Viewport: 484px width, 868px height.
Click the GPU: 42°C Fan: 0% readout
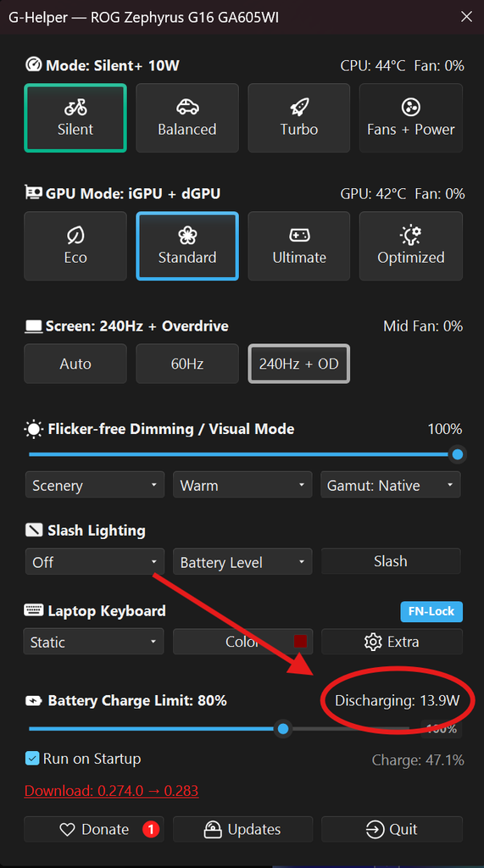click(402, 194)
